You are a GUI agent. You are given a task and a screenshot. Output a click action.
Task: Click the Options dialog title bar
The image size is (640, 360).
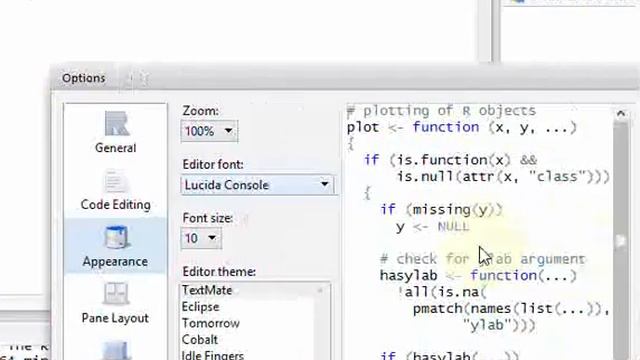pos(345,78)
